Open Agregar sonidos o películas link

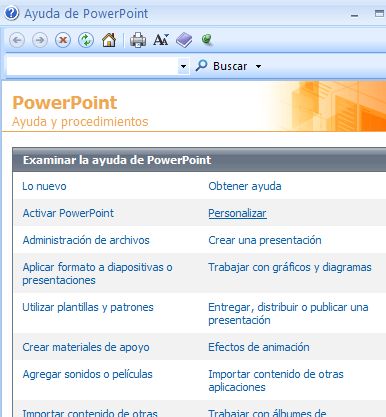click(87, 374)
